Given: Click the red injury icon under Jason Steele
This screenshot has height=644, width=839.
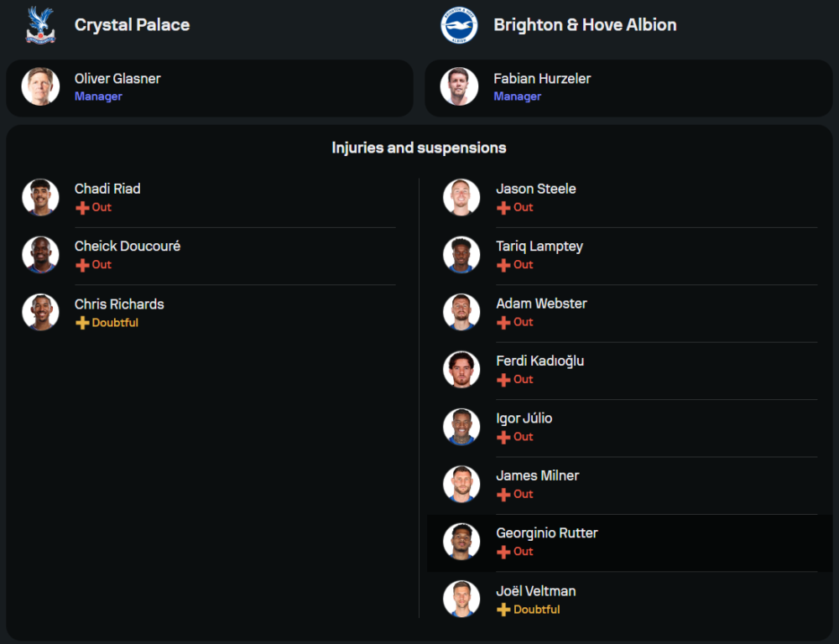Looking at the screenshot, I should (503, 208).
